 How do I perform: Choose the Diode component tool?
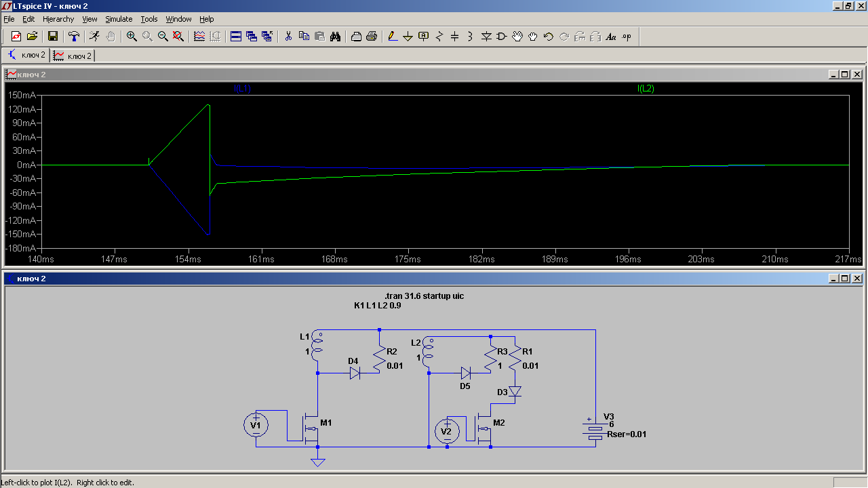coord(486,37)
